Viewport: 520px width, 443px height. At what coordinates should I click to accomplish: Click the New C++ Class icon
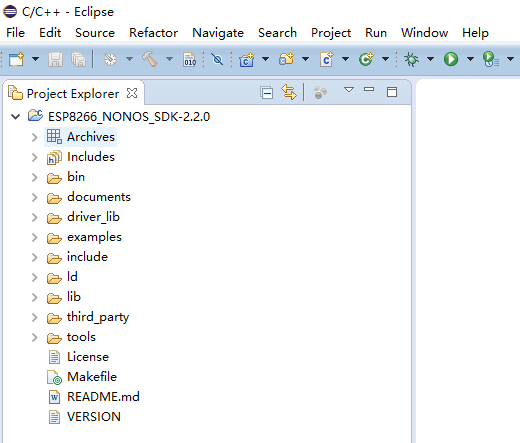pyautogui.click(x=366, y=59)
